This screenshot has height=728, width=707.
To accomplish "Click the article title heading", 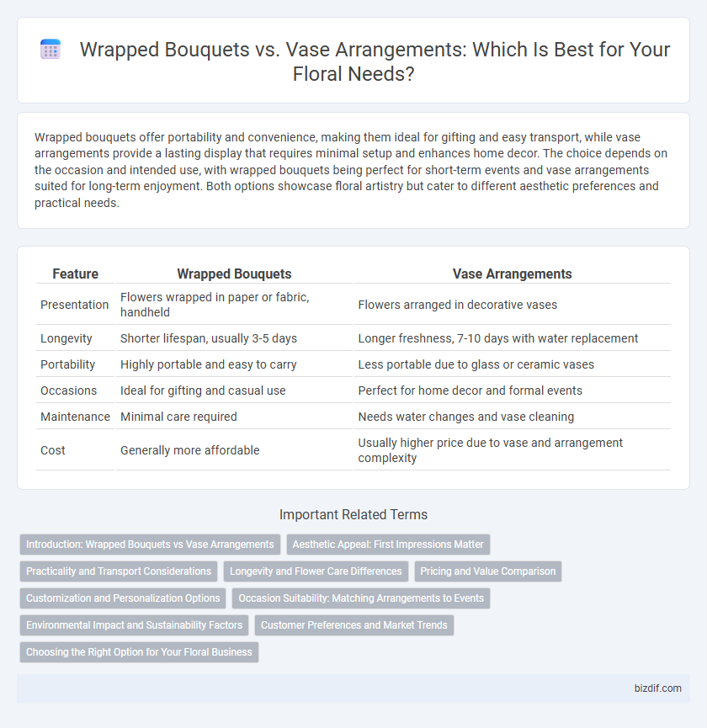I will [x=375, y=61].
